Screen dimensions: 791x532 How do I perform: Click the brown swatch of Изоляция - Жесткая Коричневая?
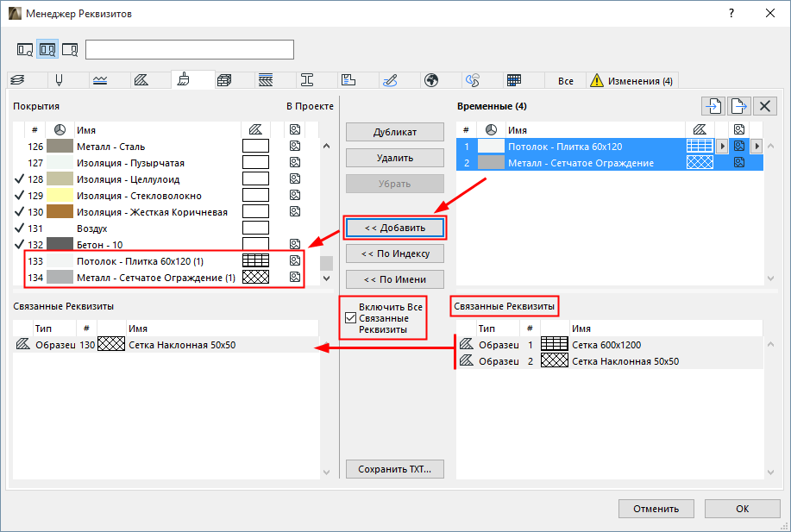(x=60, y=212)
